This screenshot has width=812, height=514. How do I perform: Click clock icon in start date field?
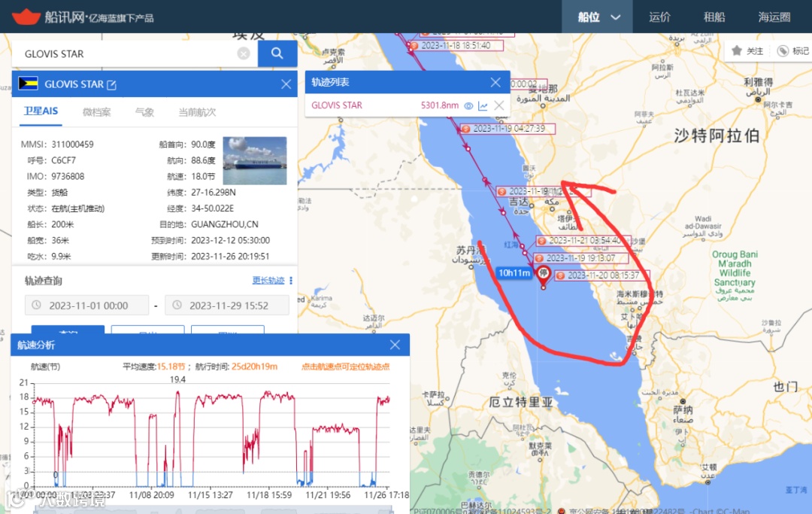click(x=36, y=306)
